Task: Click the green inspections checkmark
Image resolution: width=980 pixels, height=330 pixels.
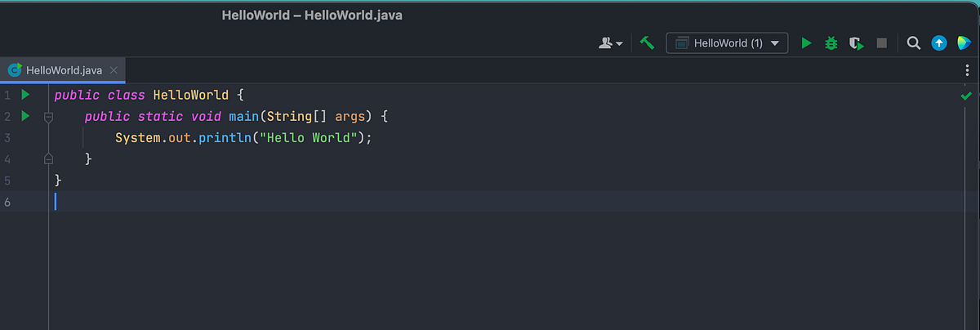Action: click(967, 96)
